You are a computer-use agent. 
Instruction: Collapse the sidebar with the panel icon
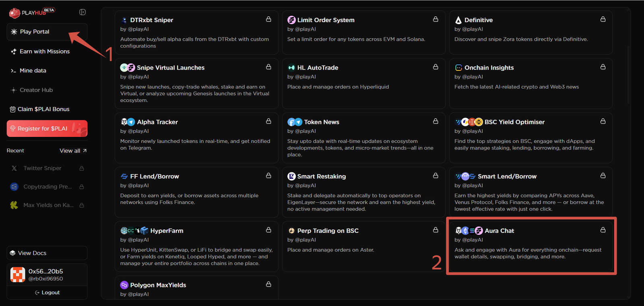83,12
